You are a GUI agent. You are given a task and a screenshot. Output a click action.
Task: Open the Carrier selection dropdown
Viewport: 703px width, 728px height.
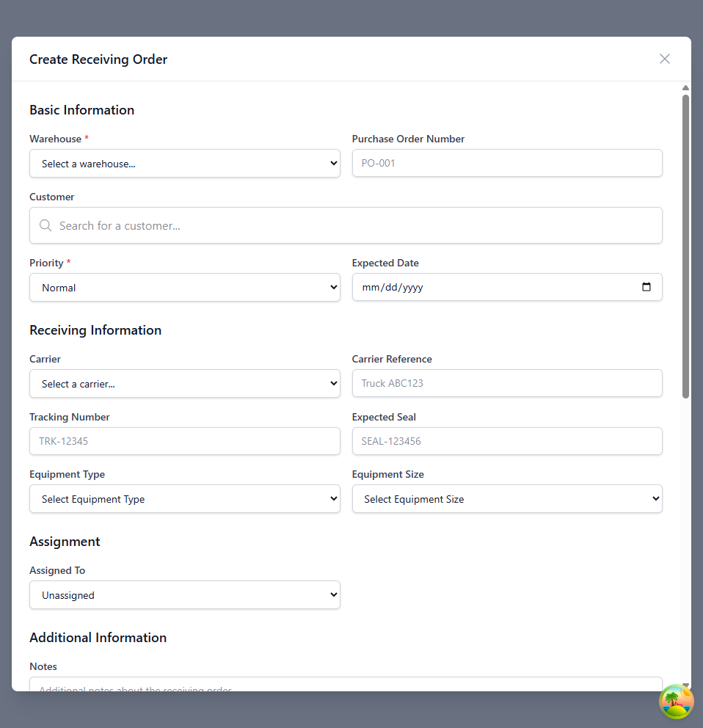pos(184,383)
